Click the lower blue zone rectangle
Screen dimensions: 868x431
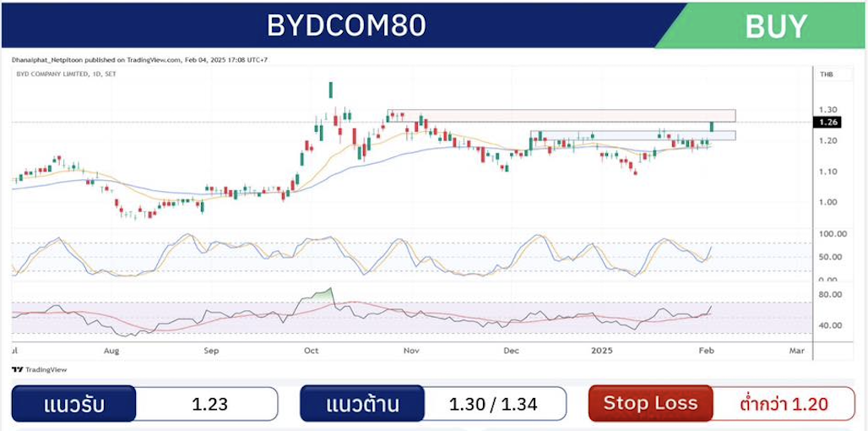pos(633,135)
